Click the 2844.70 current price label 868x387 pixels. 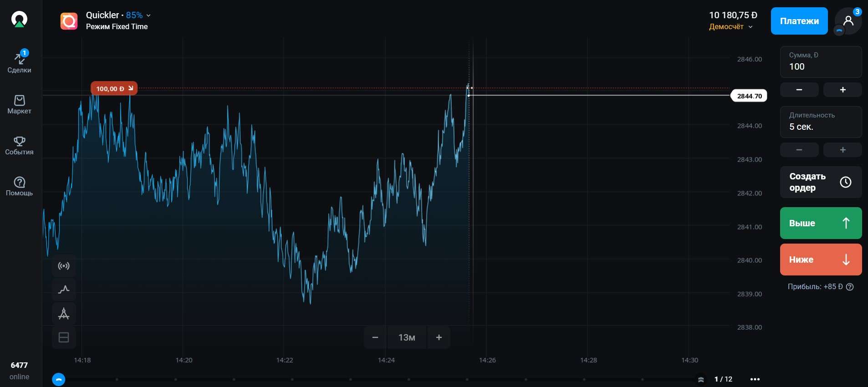coord(749,96)
